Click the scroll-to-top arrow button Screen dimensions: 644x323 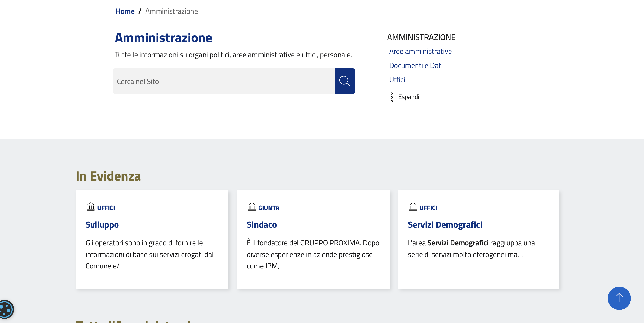[619, 298]
